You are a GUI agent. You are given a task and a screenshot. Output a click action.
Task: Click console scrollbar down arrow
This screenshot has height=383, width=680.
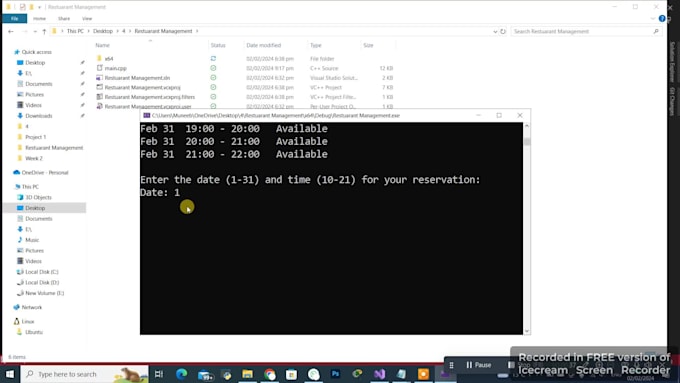[x=526, y=331]
